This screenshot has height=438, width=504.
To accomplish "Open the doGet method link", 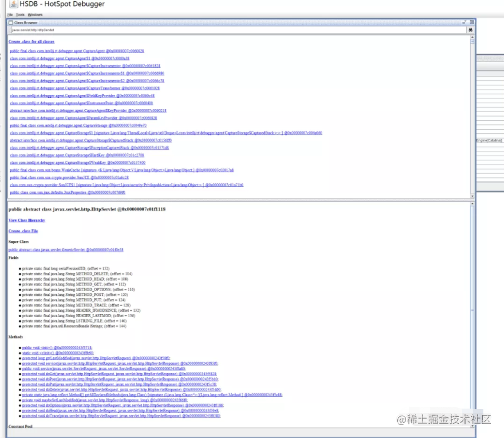I will click(x=120, y=374).
